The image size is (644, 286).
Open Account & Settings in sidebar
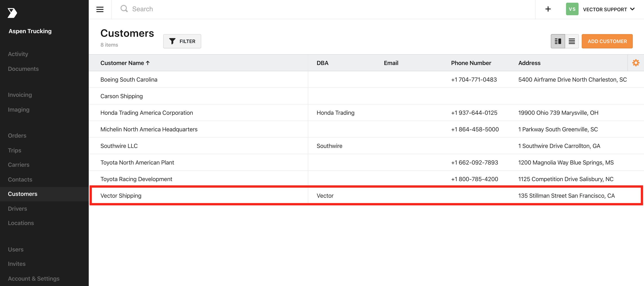[x=34, y=279]
